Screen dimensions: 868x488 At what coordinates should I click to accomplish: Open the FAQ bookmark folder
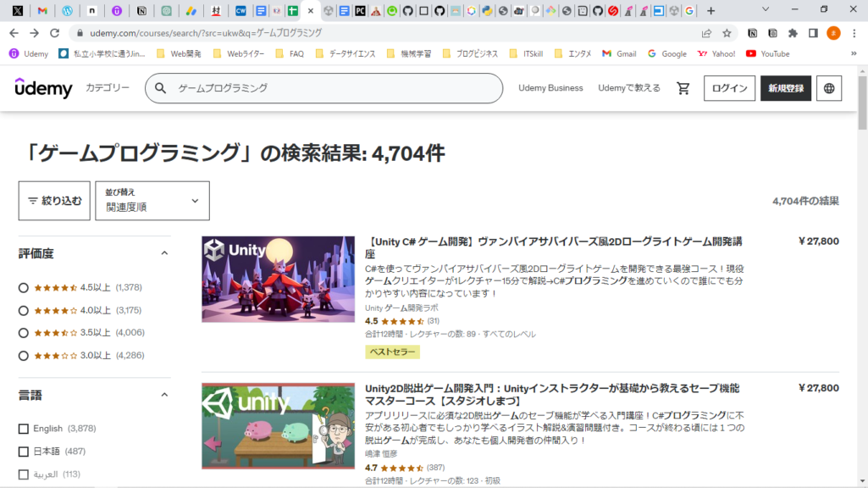[x=290, y=53]
